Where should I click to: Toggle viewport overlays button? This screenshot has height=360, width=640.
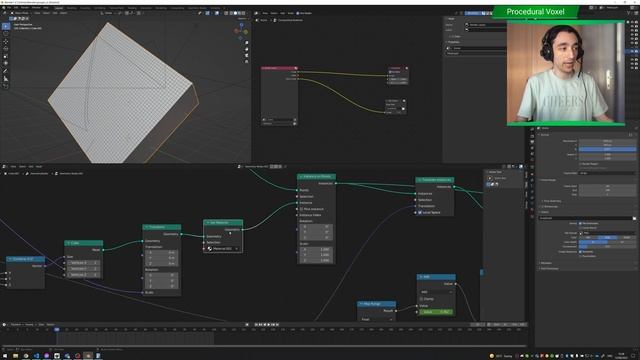[217, 13]
